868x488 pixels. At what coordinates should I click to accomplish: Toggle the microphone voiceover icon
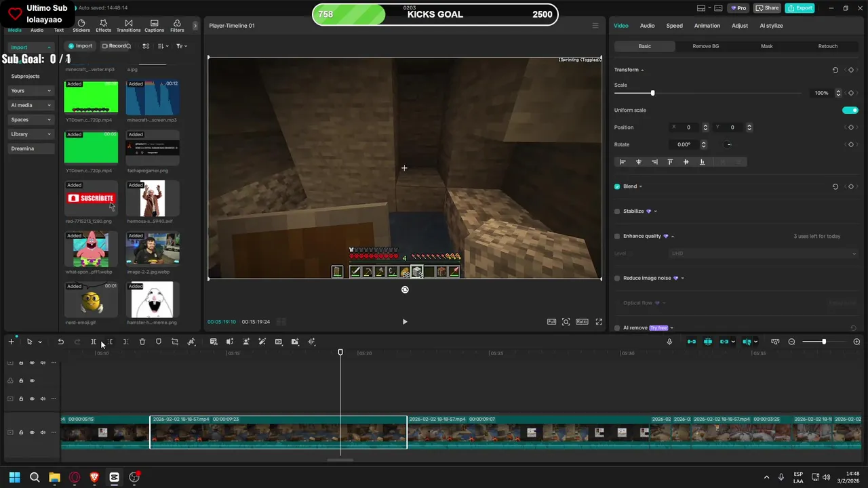click(669, 342)
